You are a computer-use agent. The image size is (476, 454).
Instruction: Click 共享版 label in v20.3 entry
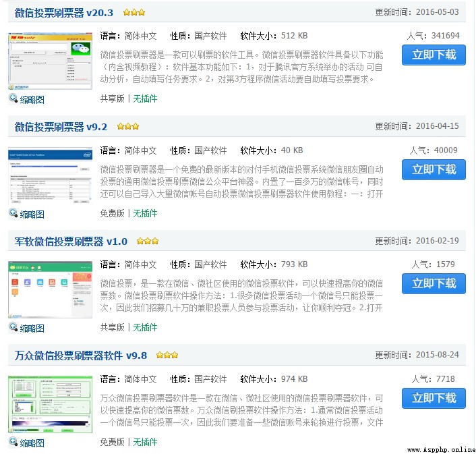113,98
